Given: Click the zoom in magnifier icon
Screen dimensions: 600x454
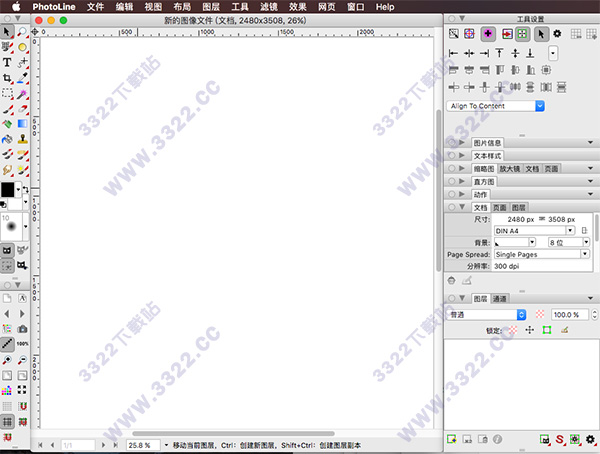Looking at the screenshot, I should (x=7, y=360).
